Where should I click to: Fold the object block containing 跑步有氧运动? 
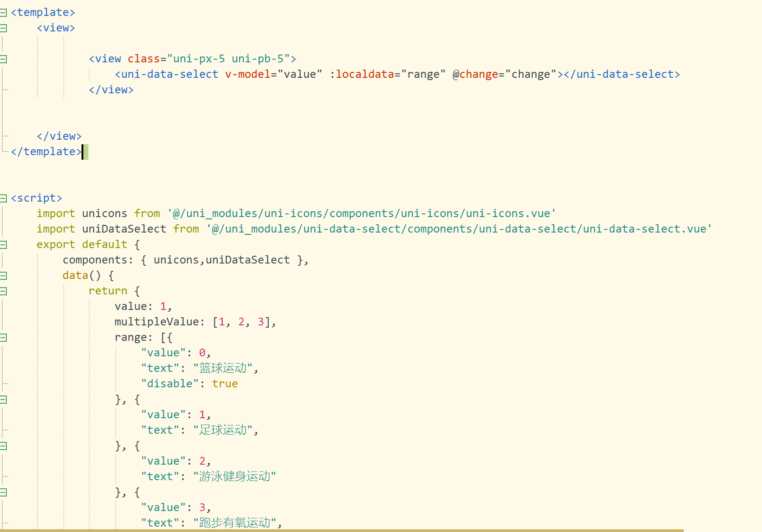[3, 492]
